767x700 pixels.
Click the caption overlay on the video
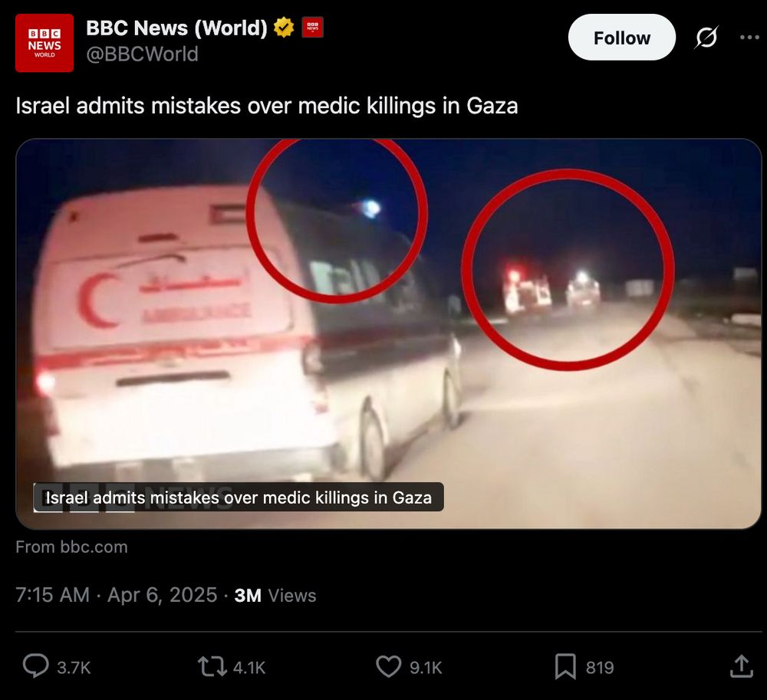pyautogui.click(x=239, y=497)
